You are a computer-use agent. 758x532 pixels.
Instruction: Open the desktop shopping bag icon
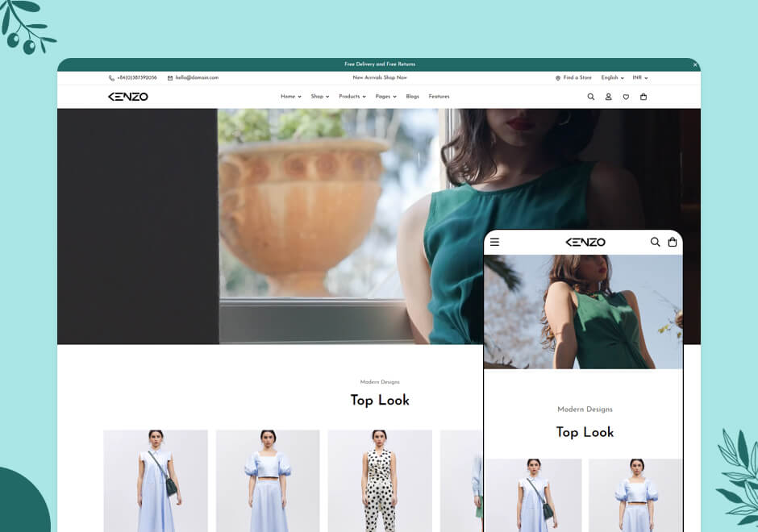pos(643,97)
